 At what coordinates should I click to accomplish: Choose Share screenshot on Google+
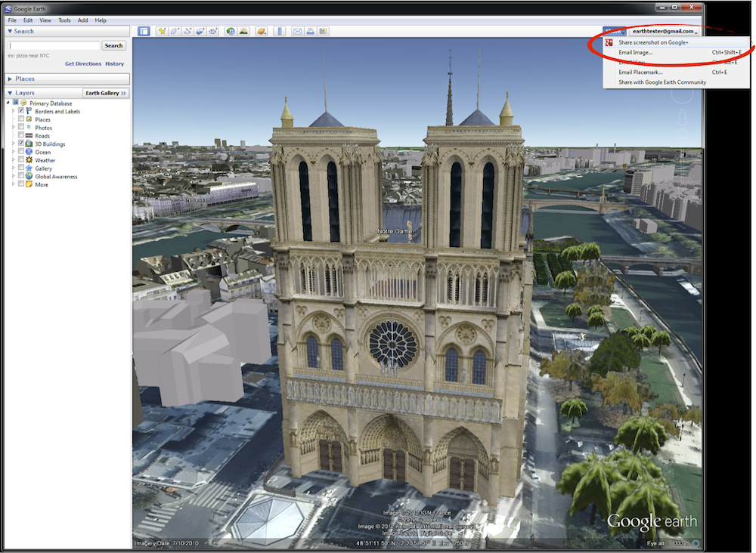click(x=653, y=42)
